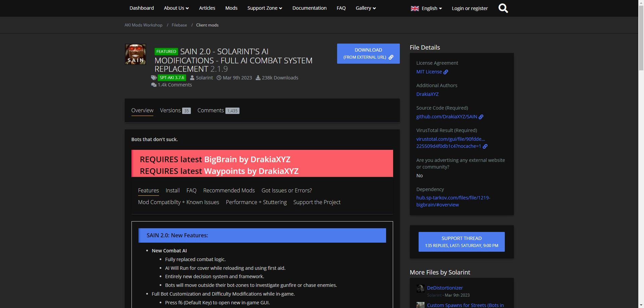Open the Gallery dropdown menu

(365, 8)
